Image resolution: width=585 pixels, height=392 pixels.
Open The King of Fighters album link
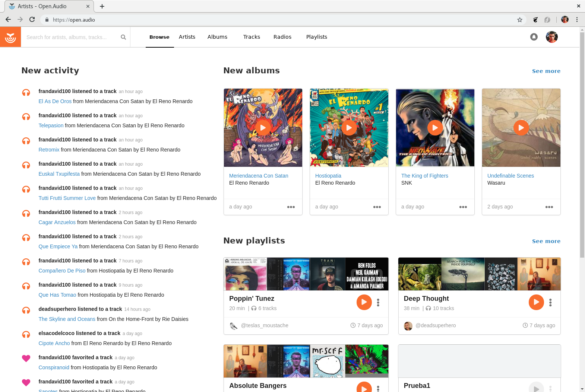point(425,176)
